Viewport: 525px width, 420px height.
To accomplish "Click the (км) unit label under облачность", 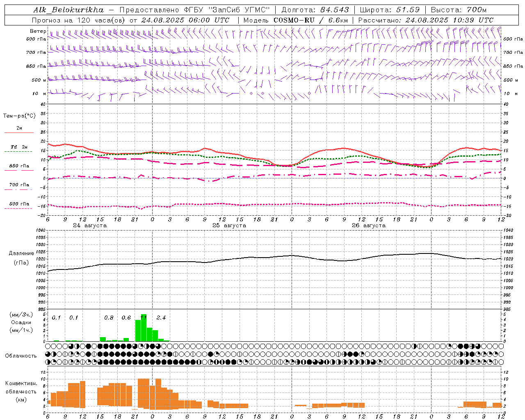I will pyautogui.click(x=21, y=399).
